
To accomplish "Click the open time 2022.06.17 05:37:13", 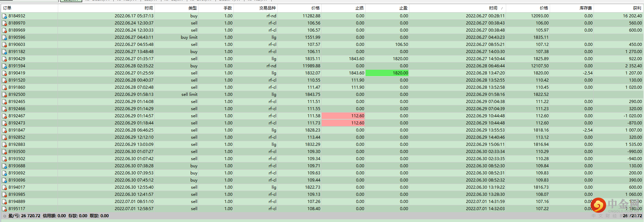I will click(134, 16).
